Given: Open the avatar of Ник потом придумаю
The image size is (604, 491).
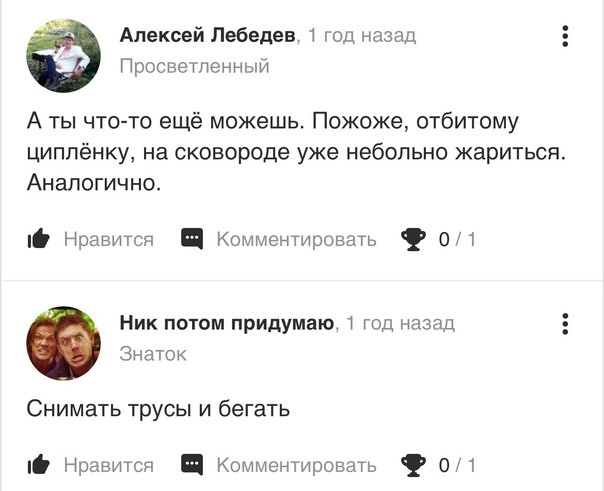Looking at the screenshot, I should (x=64, y=343).
